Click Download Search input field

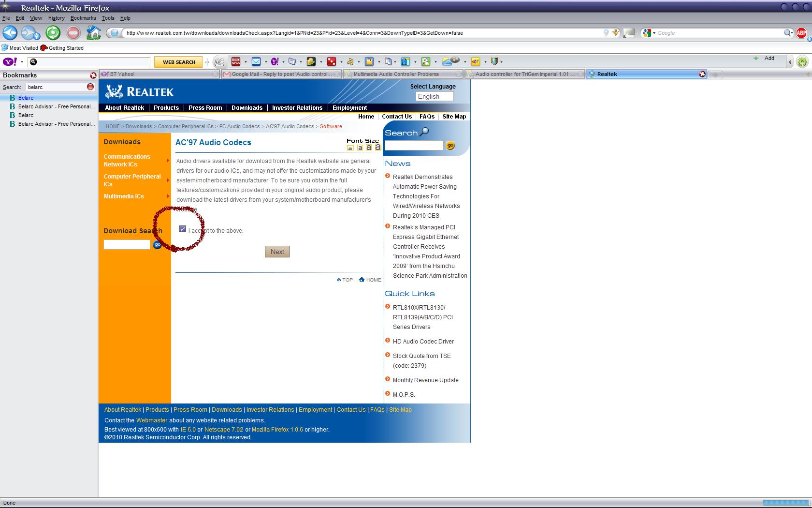127,245
